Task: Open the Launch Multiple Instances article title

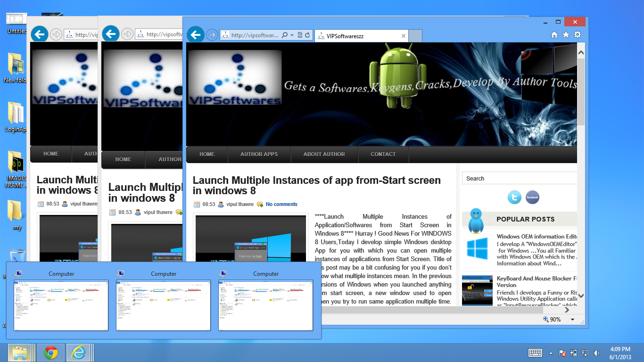Action: click(317, 185)
